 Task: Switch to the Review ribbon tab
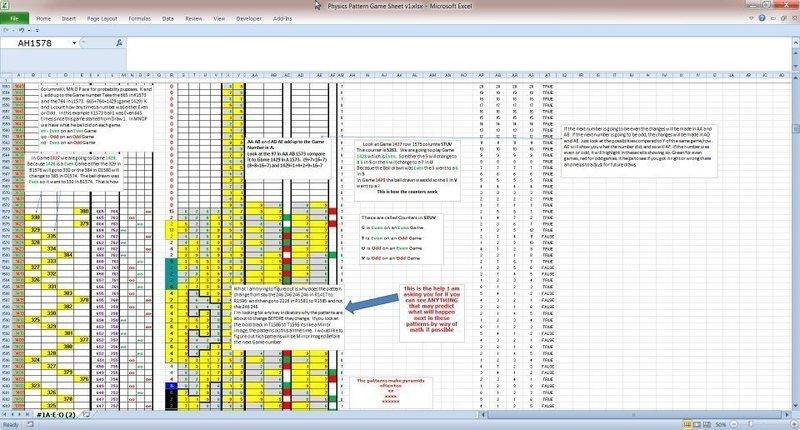tap(193, 18)
